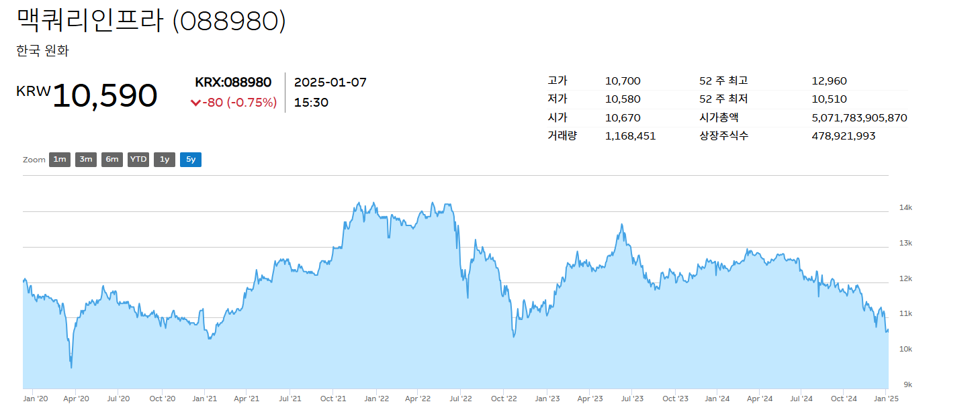Click the Apr '24 x-axis label

coord(760,399)
